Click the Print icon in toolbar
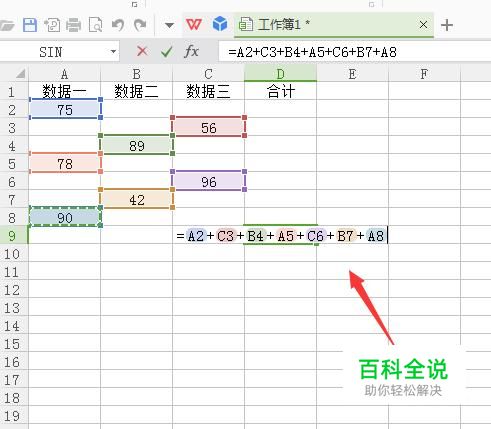The height and width of the screenshot is (429, 491). point(73,25)
